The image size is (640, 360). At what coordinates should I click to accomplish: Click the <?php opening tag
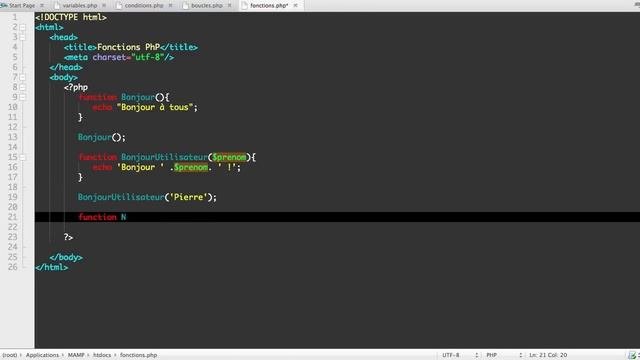tap(76, 87)
